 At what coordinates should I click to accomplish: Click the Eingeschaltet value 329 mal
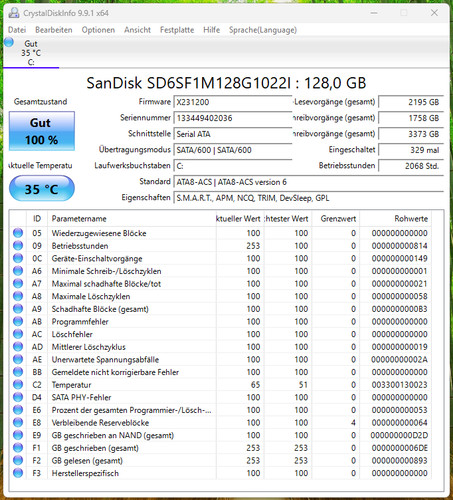pos(411,150)
